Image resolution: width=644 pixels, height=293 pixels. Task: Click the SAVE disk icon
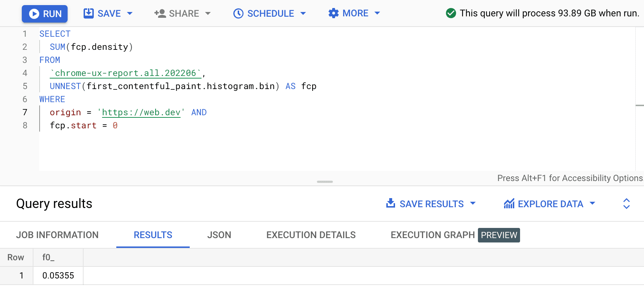88,13
